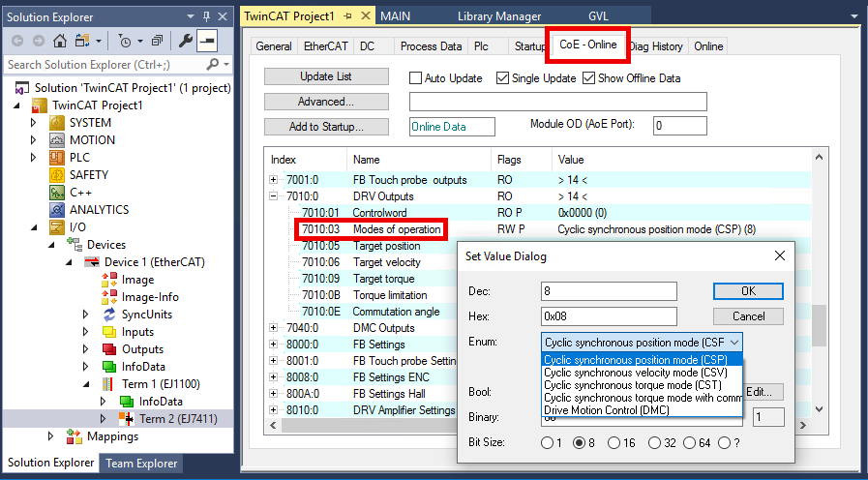
Task: Select Bit Size 16 radio button
Action: click(614, 443)
